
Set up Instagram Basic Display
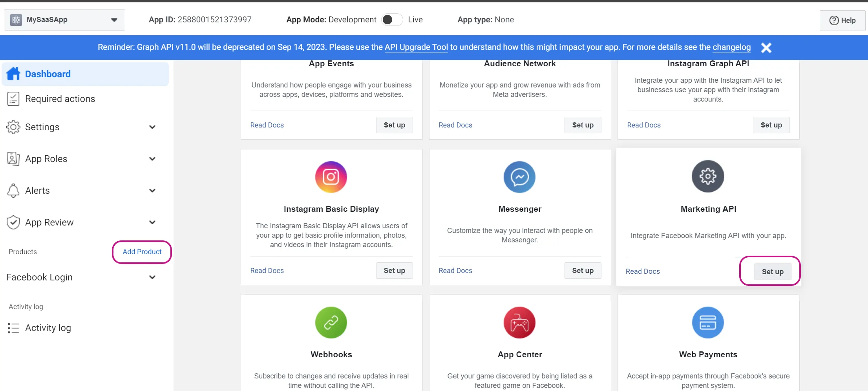[394, 271]
